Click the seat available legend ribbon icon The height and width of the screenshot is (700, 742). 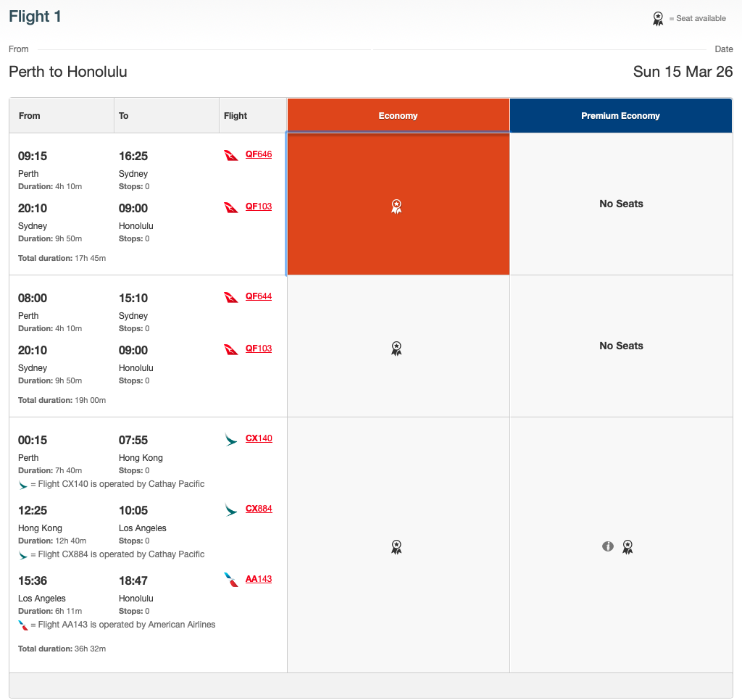coord(658,18)
